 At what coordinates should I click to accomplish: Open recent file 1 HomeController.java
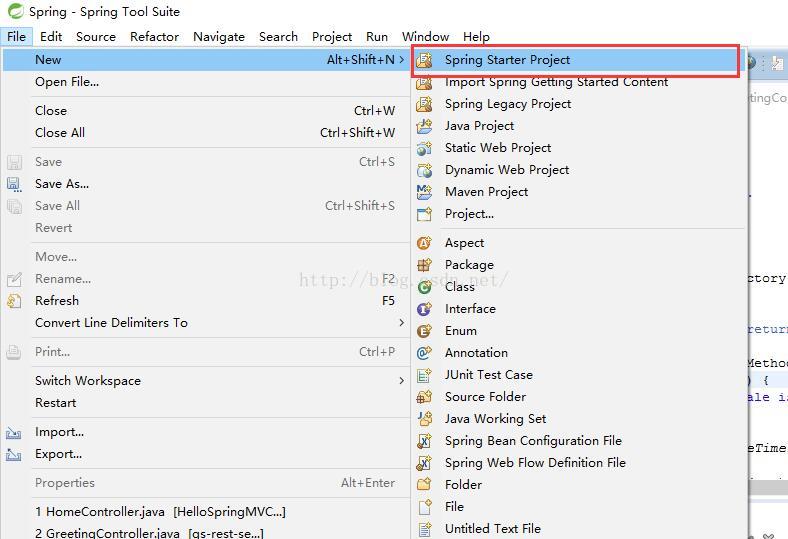[x=206, y=512]
